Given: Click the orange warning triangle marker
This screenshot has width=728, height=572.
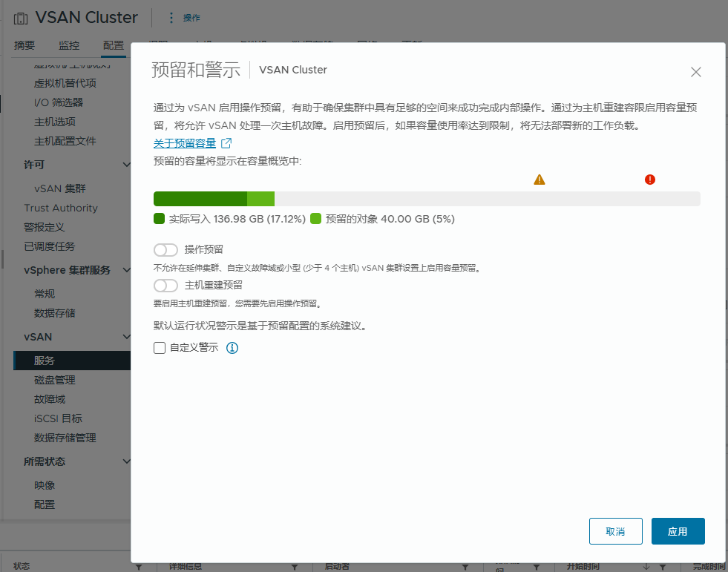Looking at the screenshot, I should [540, 180].
